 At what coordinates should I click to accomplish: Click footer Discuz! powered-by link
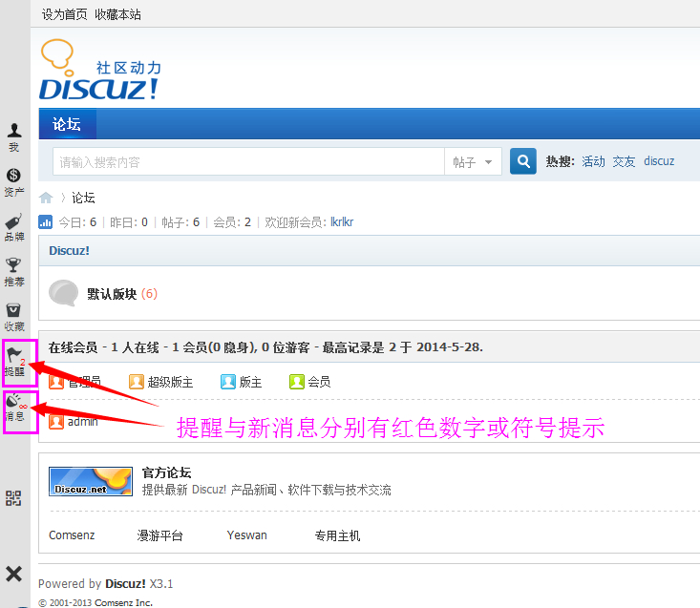[x=125, y=583]
